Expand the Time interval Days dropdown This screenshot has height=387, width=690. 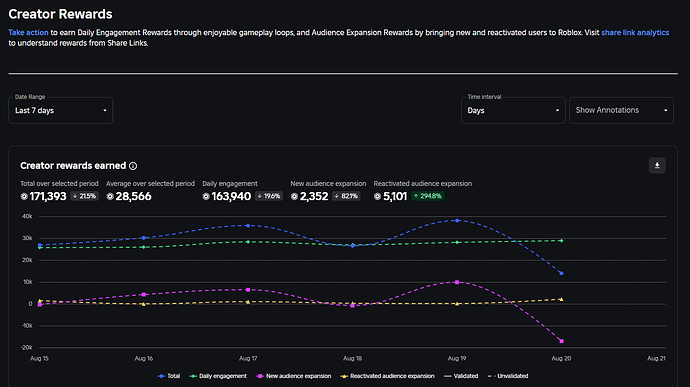point(513,111)
